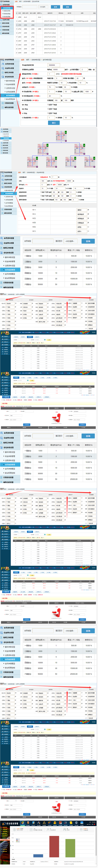Open highlighted 奖金参数管理 in 奖金参数设置 sidebar
This screenshot has height=868, width=98.
click(x=9, y=193)
